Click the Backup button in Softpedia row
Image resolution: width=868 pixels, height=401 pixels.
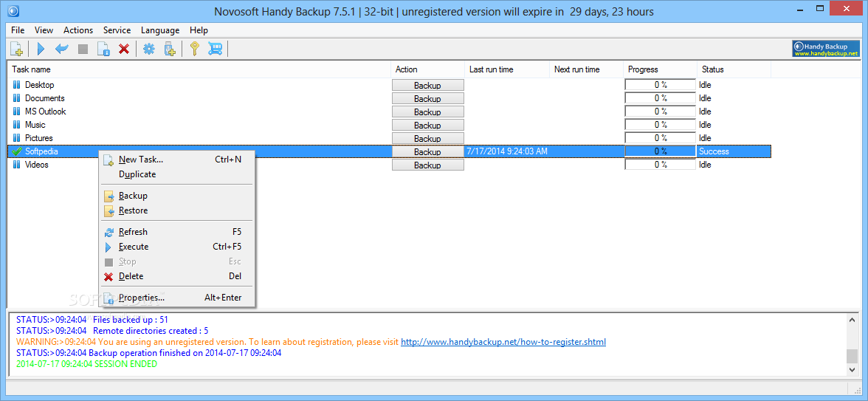[x=428, y=152]
